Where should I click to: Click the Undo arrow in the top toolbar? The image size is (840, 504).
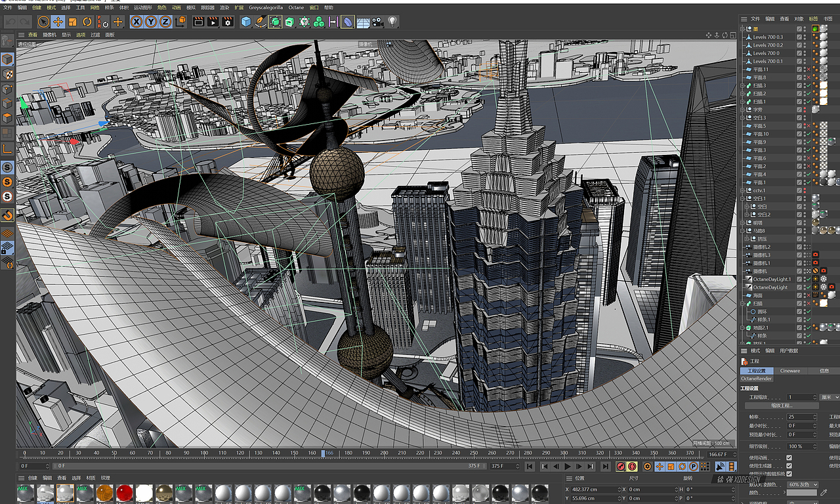pos(12,22)
